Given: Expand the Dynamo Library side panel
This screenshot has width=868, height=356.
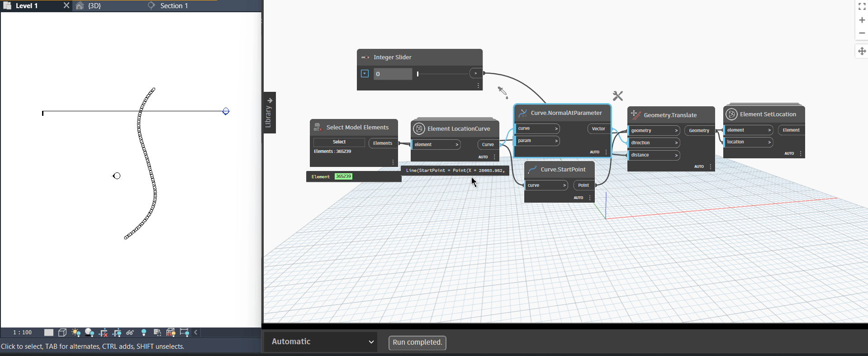Looking at the screenshot, I should (270, 113).
